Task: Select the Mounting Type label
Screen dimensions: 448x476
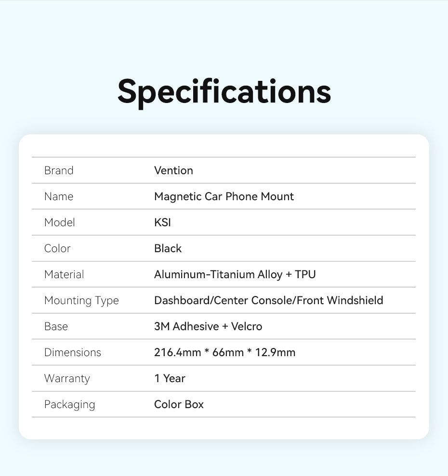Action: [81, 300]
